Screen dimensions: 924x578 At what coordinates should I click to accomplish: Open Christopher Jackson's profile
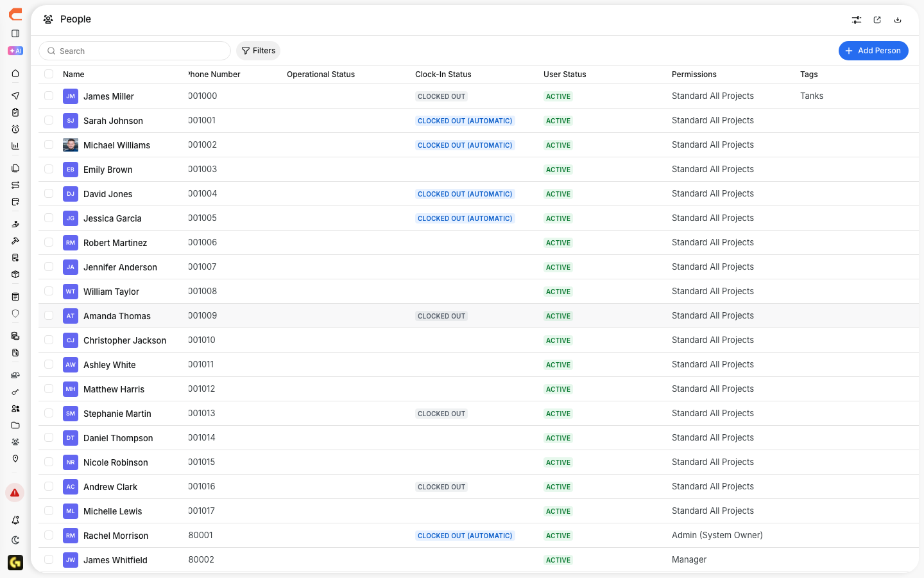click(124, 340)
